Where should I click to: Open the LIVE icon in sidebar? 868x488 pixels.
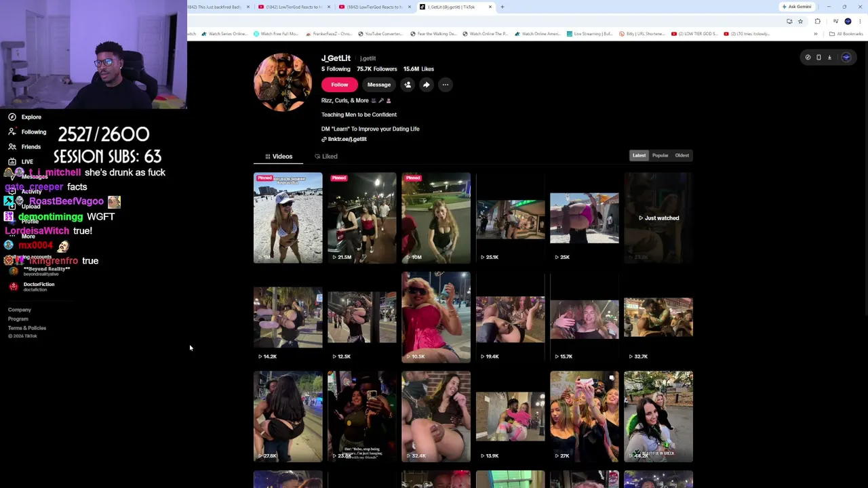pyautogui.click(x=12, y=162)
